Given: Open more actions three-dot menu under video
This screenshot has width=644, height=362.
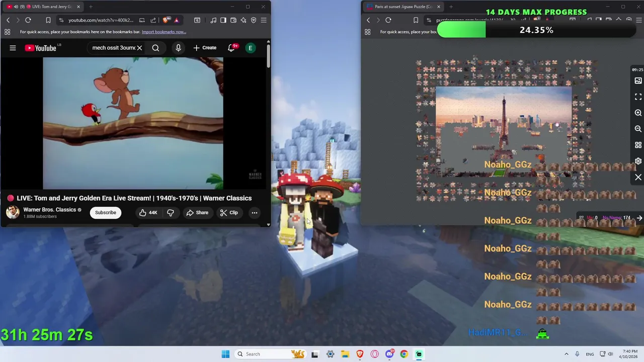Looking at the screenshot, I should pyautogui.click(x=255, y=212).
